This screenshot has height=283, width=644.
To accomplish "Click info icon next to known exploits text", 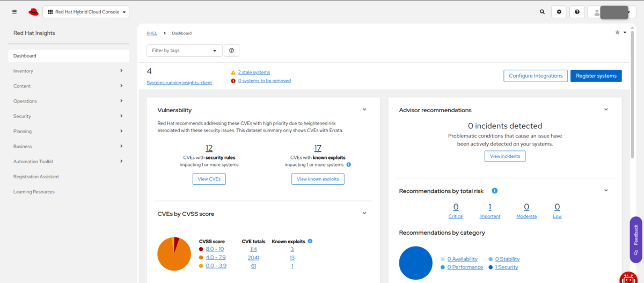I will tap(349, 165).
